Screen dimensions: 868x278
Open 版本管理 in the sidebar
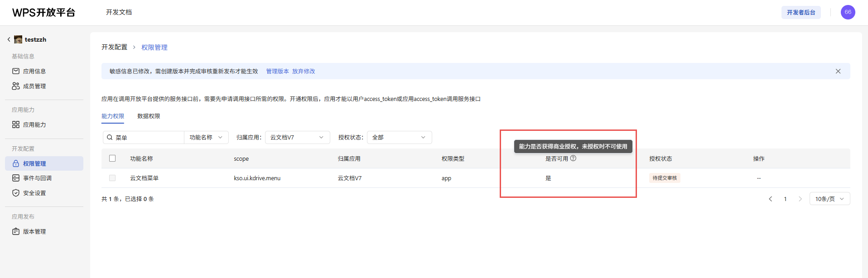click(34, 232)
